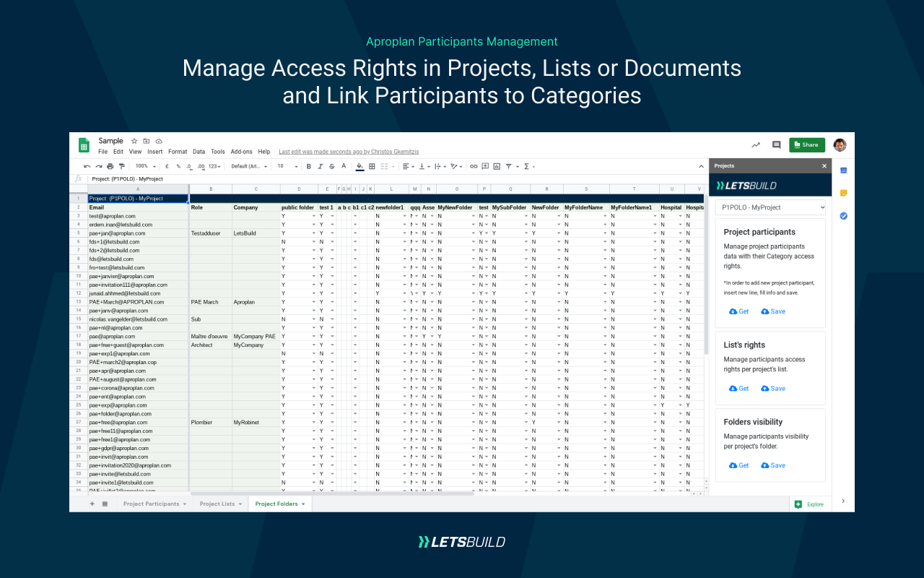Click the Add Sheet plus icon
This screenshot has width=924, height=578.
(x=92, y=504)
